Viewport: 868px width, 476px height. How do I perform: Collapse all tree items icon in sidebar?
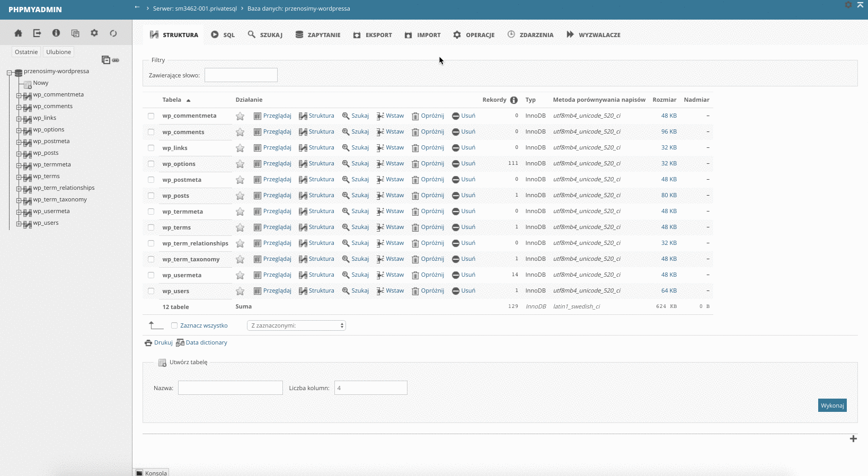point(106,60)
